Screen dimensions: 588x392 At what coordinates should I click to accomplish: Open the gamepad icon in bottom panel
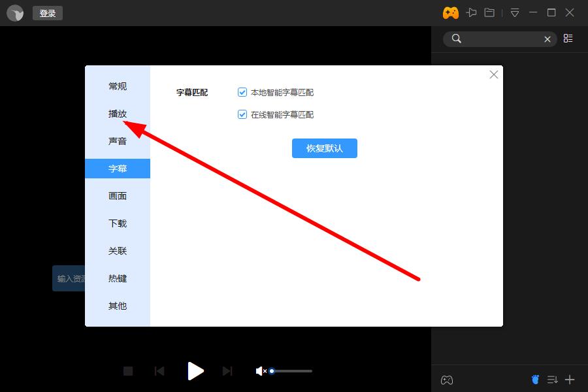(x=447, y=380)
